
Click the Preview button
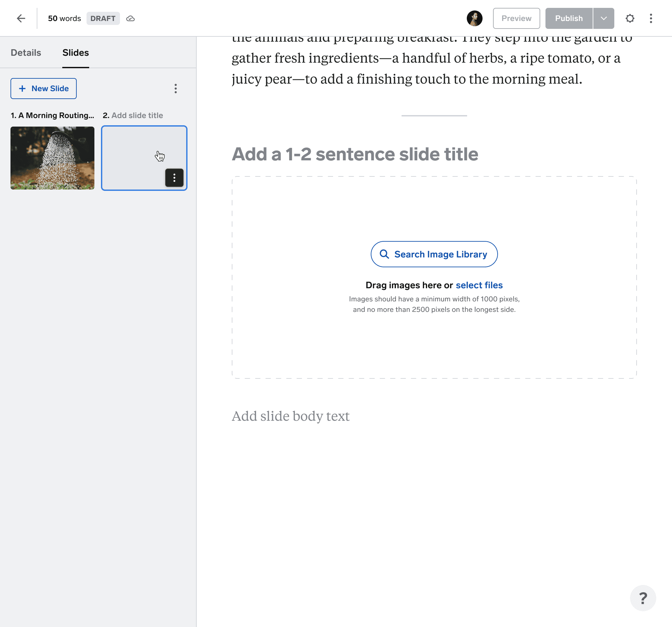pos(516,18)
